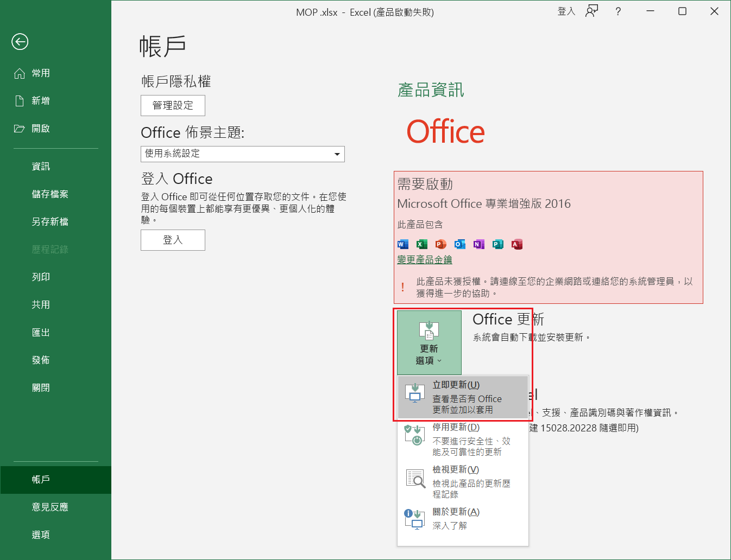Click the PowerPoint app icon

pos(441,244)
